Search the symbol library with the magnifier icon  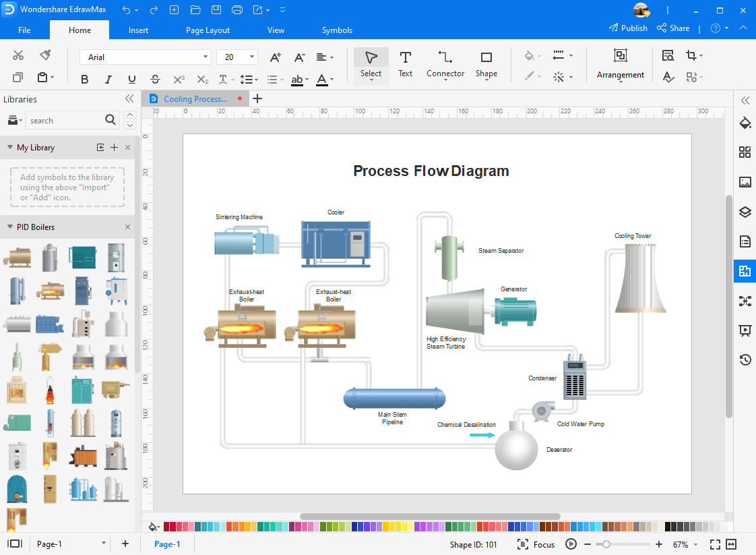[x=111, y=119]
